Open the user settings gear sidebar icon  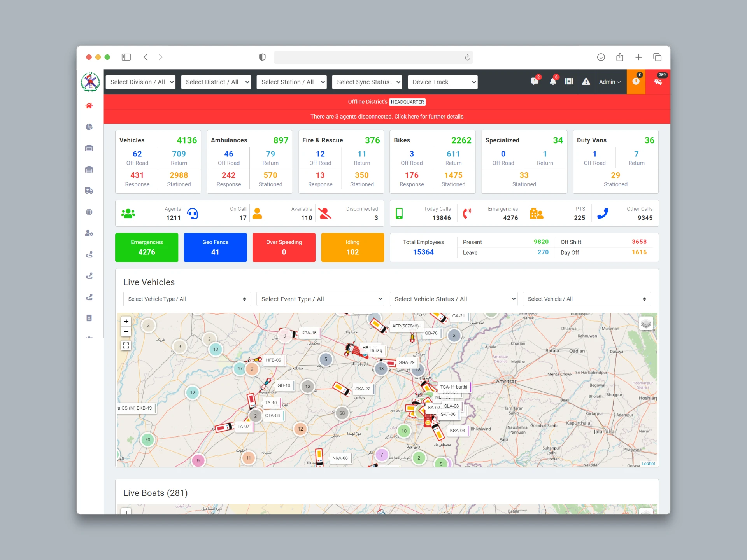[x=89, y=233]
